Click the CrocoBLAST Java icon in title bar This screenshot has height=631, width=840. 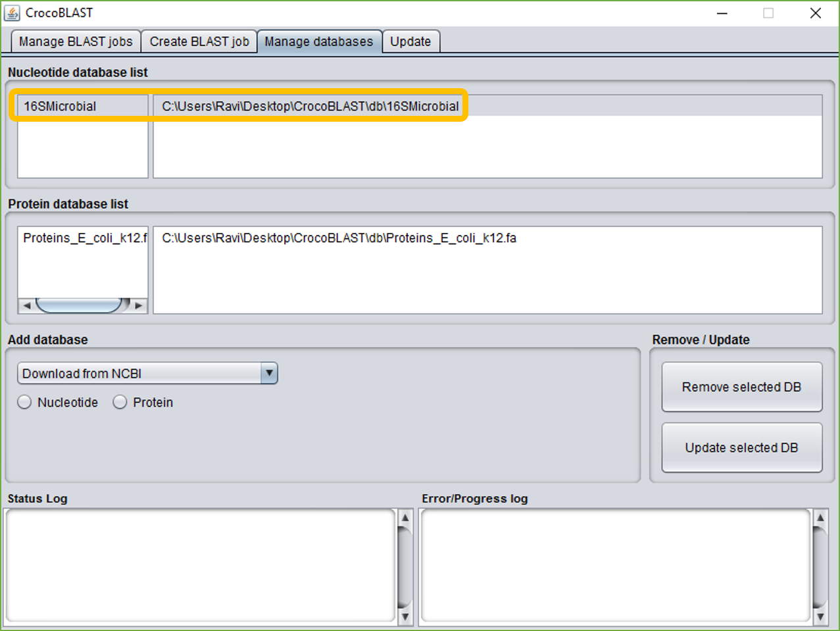click(x=12, y=13)
